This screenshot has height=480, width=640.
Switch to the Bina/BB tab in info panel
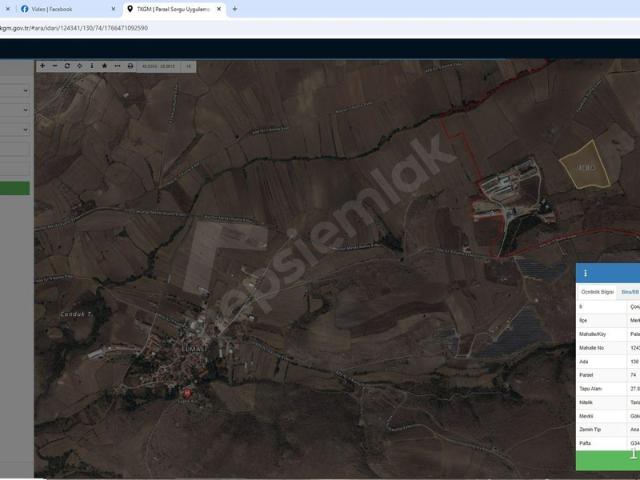[629, 292]
